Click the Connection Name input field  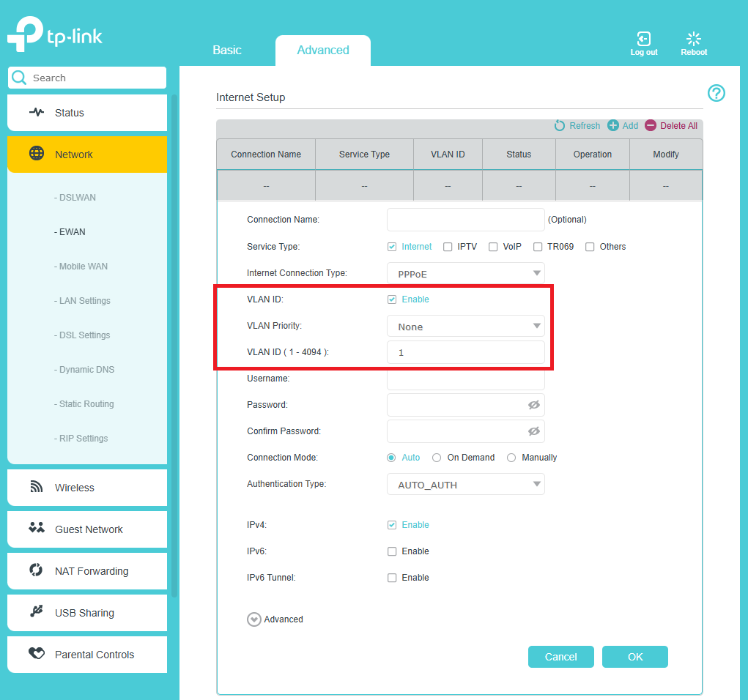pyautogui.click(x=465, y=219)
